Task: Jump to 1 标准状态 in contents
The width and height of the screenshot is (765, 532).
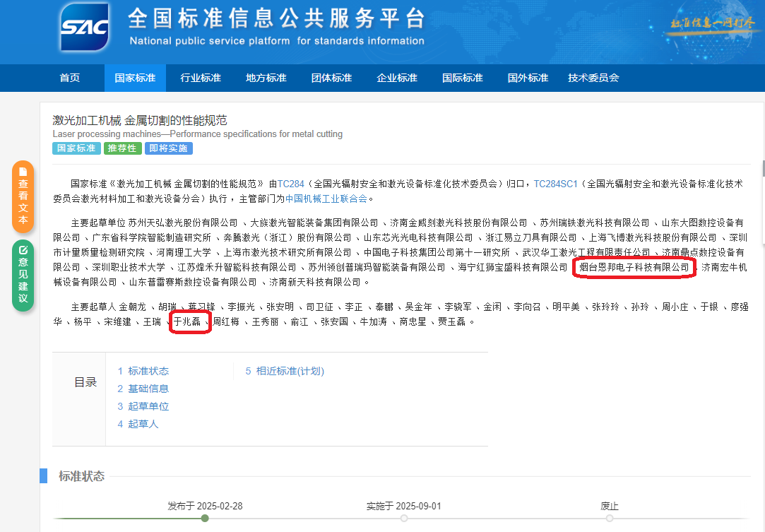Action: point(143,371)
